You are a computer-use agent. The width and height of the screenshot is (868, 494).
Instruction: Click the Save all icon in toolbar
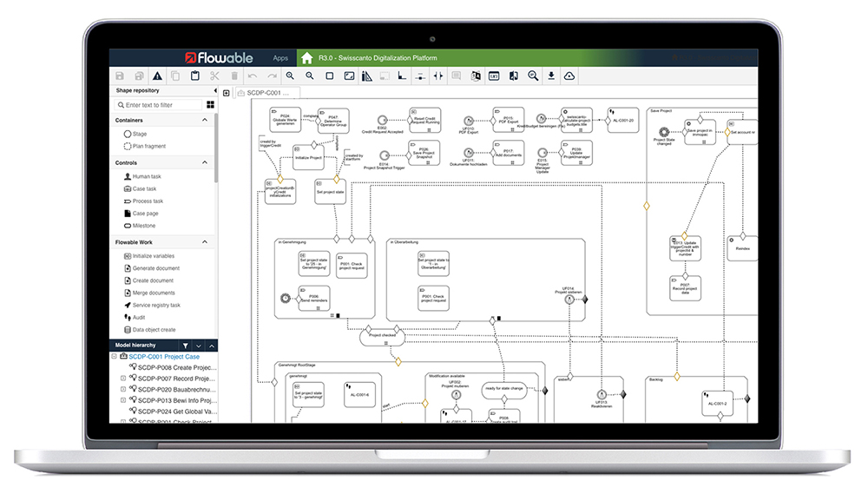click(x=139, y=76)
